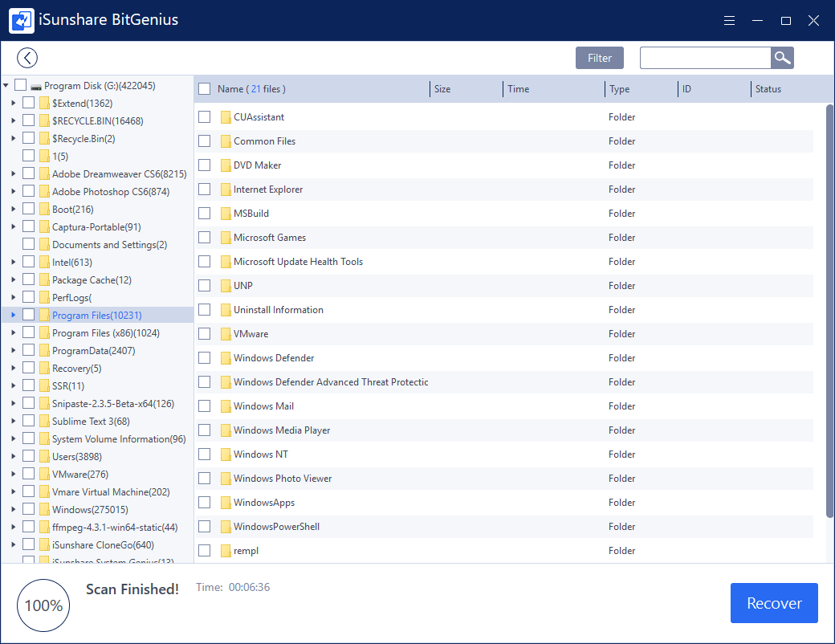The width and height of the screenshot is (835, 644).
Task: Click the VMware folder icon in file list
Action: (x=226, y=333)
